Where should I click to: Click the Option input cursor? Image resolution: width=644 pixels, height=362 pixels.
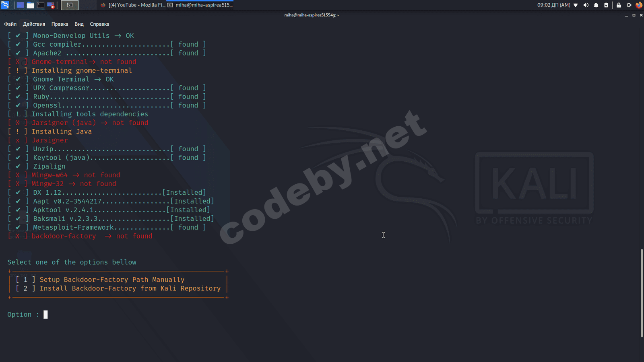[45, 315]
